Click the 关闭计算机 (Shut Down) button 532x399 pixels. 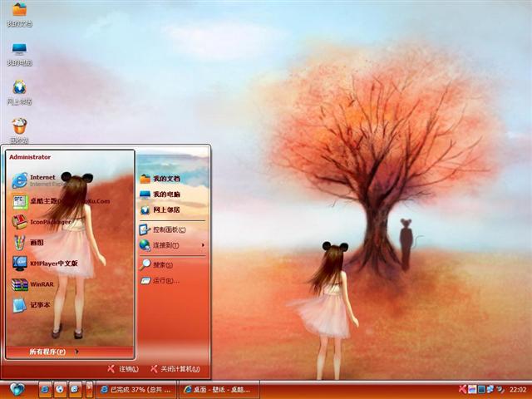coord(175,368)
